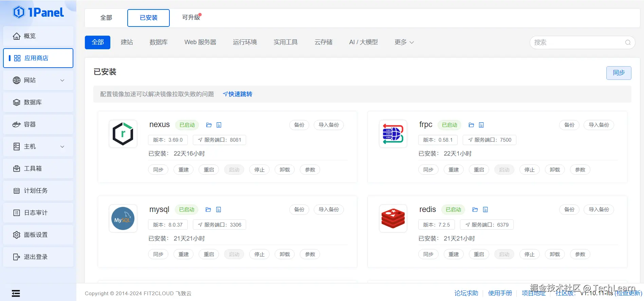Filter apps by 实用工具 category
The image size is (644, 301).
[286, 42]
